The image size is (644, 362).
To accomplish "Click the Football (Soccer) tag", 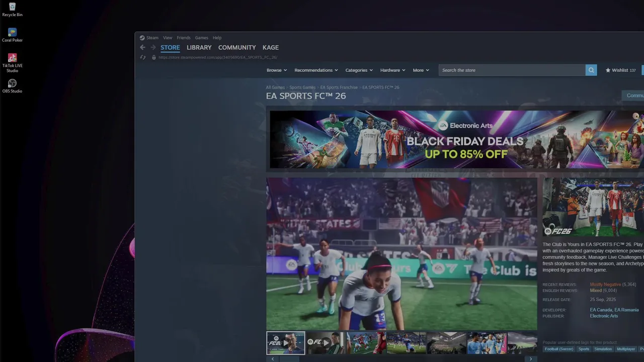I will [558, 349].
